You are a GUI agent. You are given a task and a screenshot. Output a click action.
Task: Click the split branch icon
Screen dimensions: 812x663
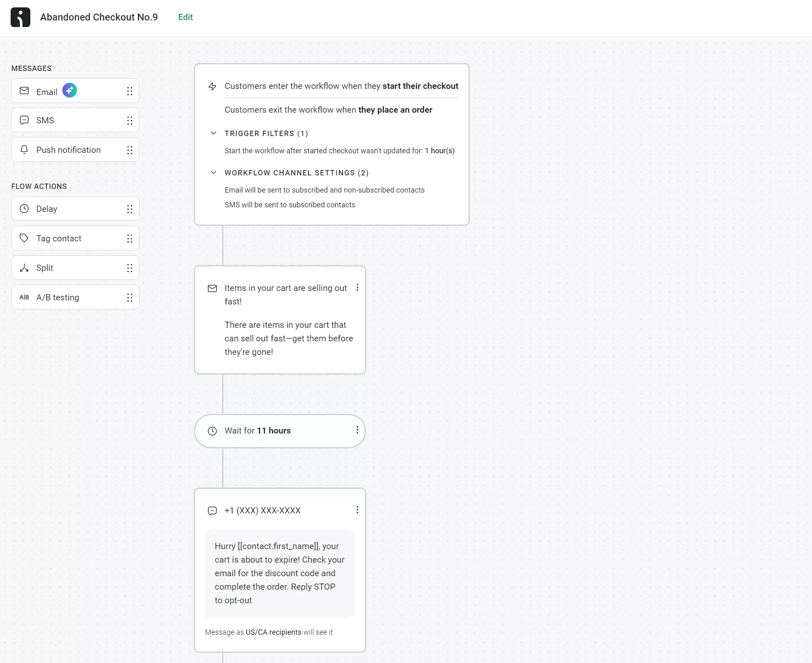(24, 268)
